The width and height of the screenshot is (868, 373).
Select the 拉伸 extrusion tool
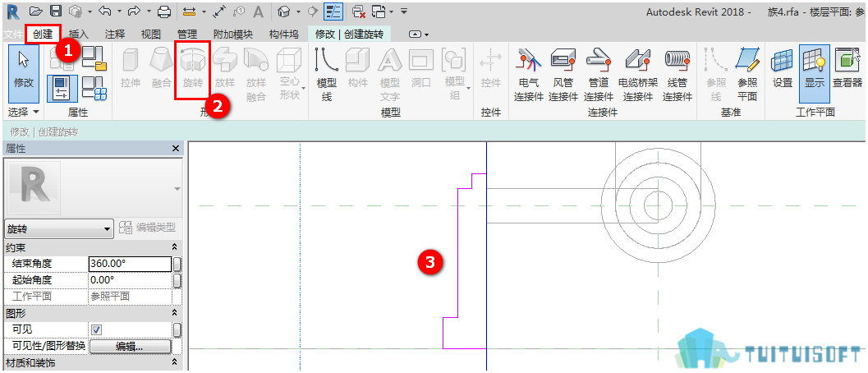coord(131,69)
